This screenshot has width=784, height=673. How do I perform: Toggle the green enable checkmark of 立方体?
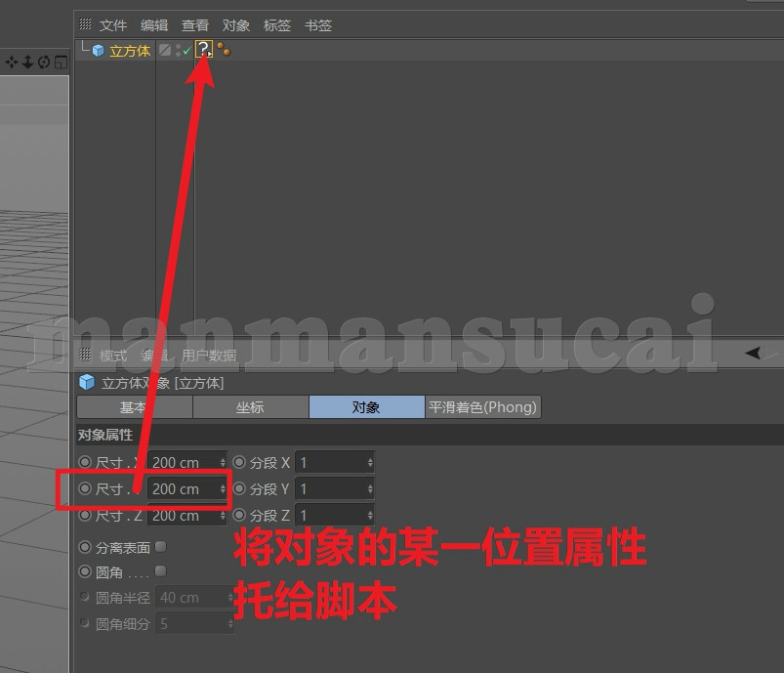click(187, 51)
